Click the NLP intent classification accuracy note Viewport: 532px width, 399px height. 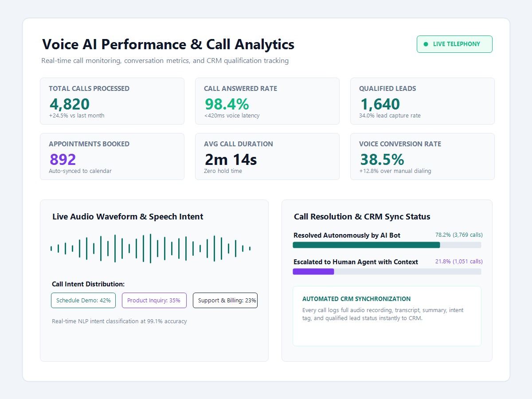(x=119, y=321)
